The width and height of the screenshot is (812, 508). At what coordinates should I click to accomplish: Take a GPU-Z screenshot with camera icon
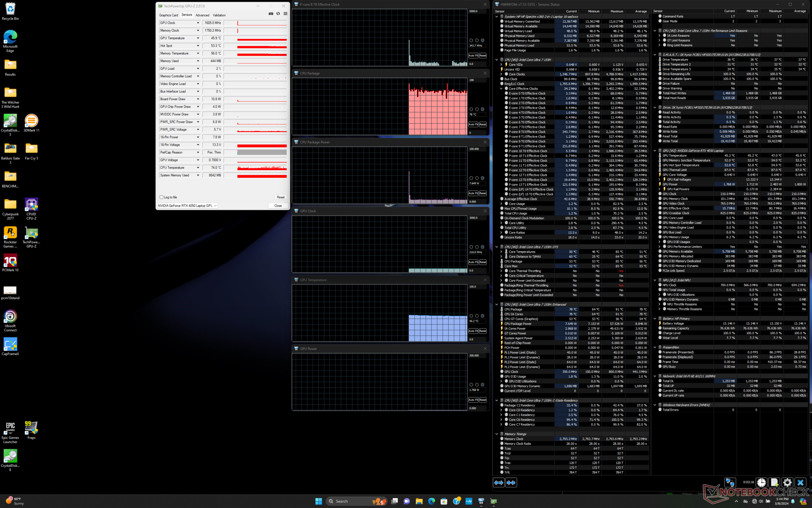pyautogui.click(x=271, y=14)
